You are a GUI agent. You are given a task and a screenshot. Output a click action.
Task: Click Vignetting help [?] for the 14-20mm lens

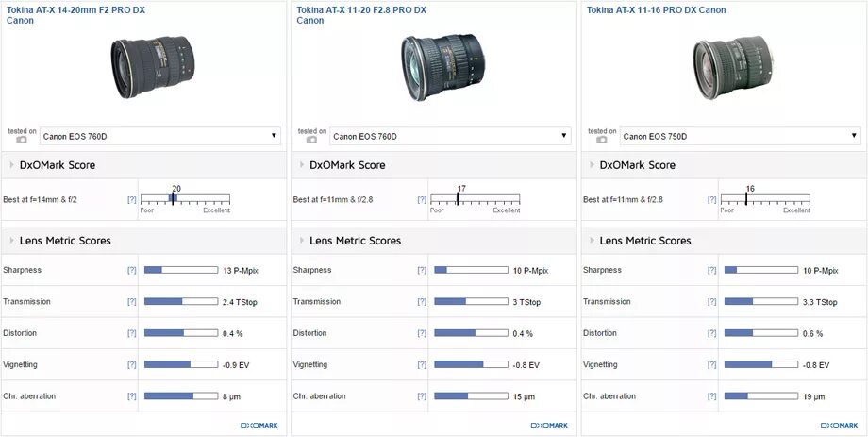132,365
